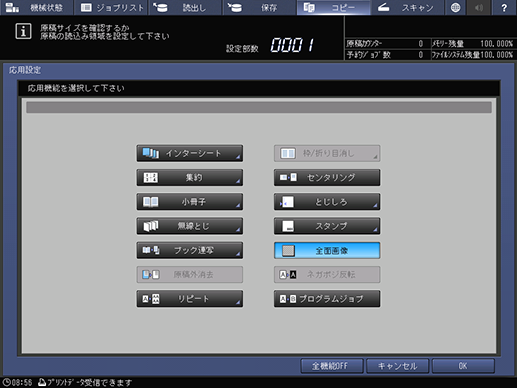The height and width of the screenshot is (388, 517).
Task: Click the センタリング icon
Action: [x=288, y=178]
